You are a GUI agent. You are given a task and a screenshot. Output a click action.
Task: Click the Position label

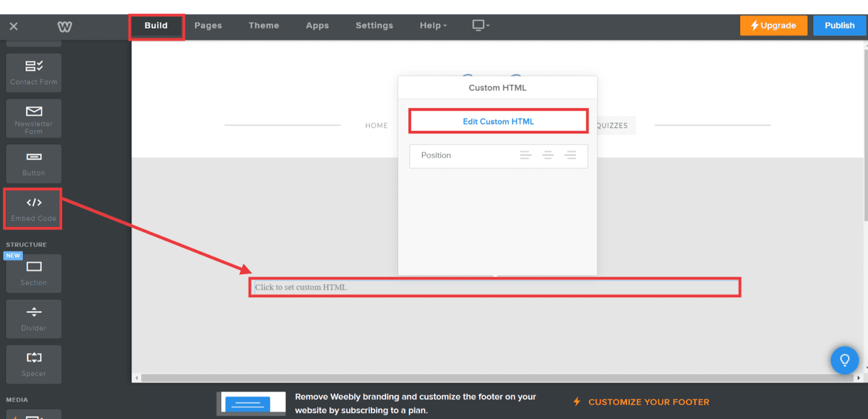click(x=436, y=155)
